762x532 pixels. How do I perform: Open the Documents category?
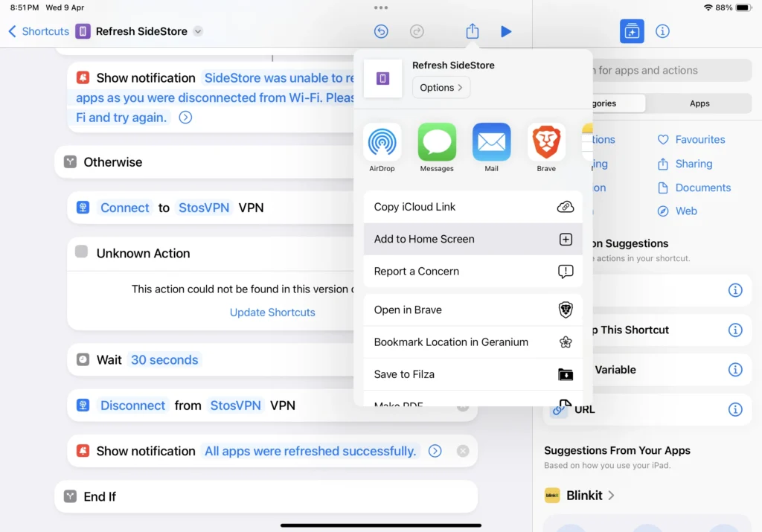click(x=694, y=188)
